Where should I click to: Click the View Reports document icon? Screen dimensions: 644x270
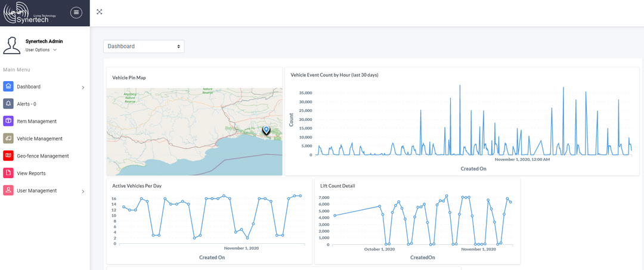coord(8,173)
